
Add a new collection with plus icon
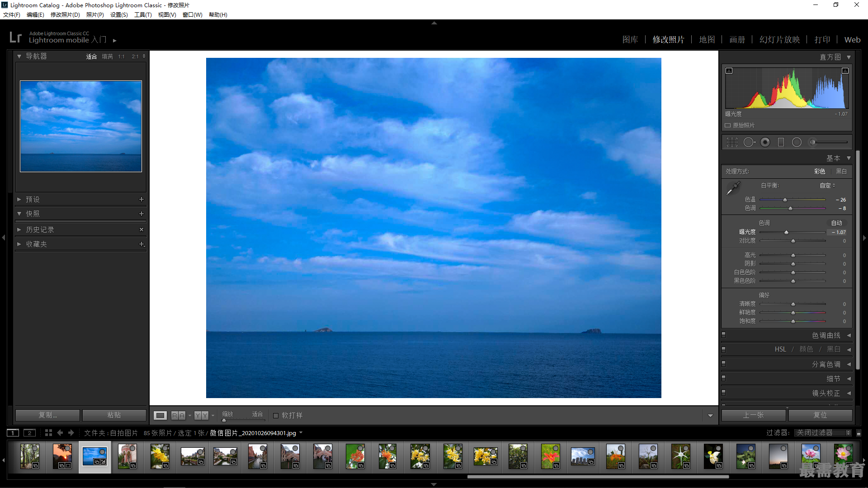tap(142, 244)
